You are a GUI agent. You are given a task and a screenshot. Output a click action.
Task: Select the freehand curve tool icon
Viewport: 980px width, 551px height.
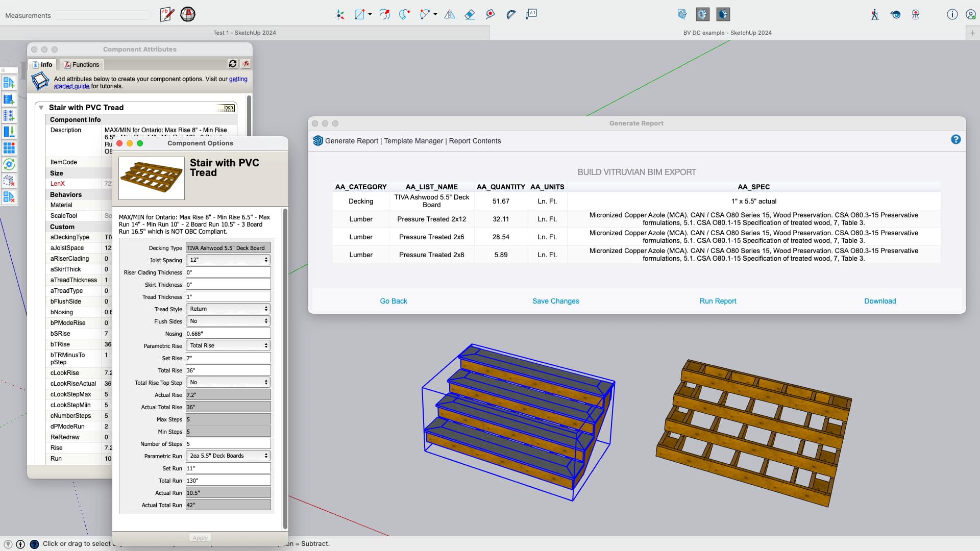point(405,15)
